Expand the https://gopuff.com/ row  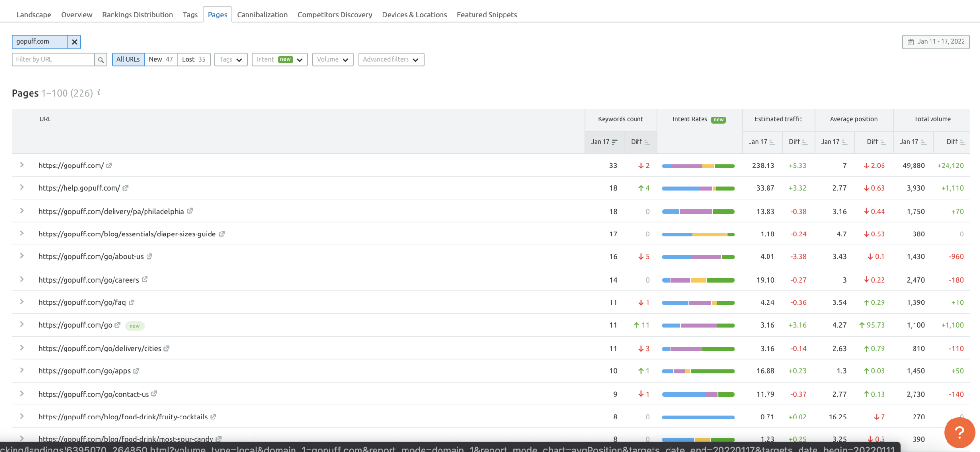(x=22, y=165)
